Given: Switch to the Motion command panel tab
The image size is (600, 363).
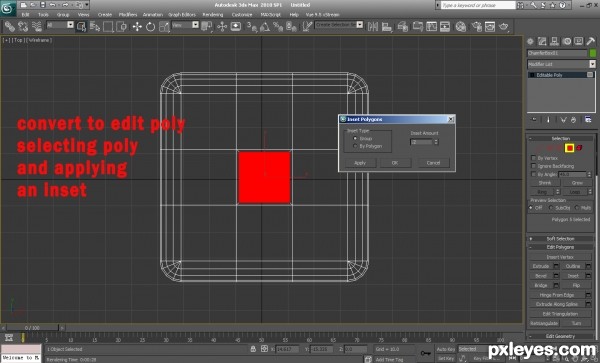Looking at the screenshot, I should coord(567,41).
